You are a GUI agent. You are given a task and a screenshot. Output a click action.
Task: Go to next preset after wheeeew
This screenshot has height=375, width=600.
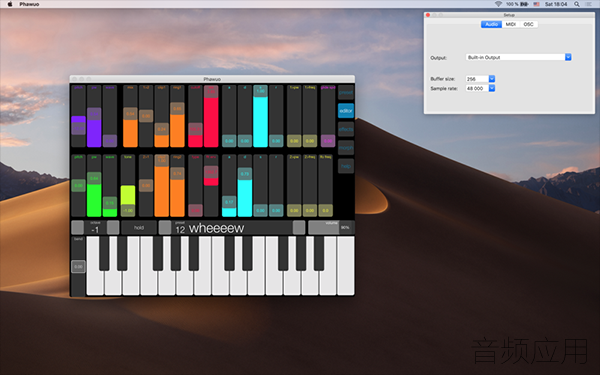click(299, 227)
